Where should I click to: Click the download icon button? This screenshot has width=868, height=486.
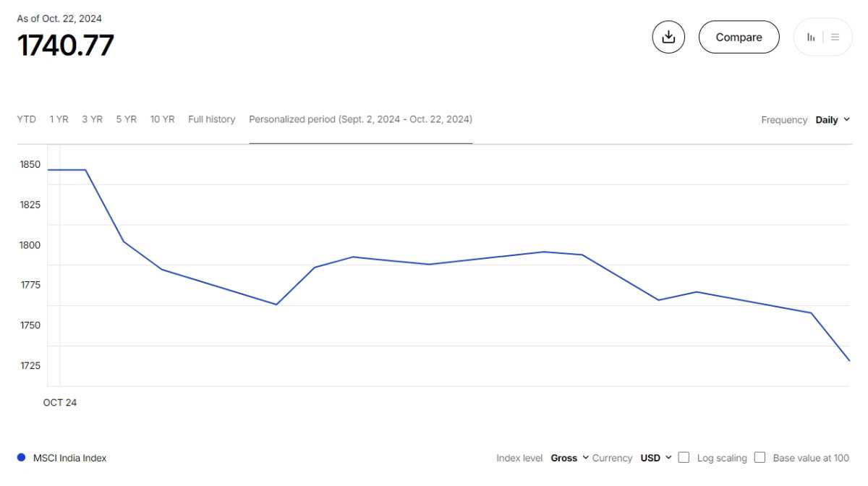pyautogui.click(x=668, y=37)
